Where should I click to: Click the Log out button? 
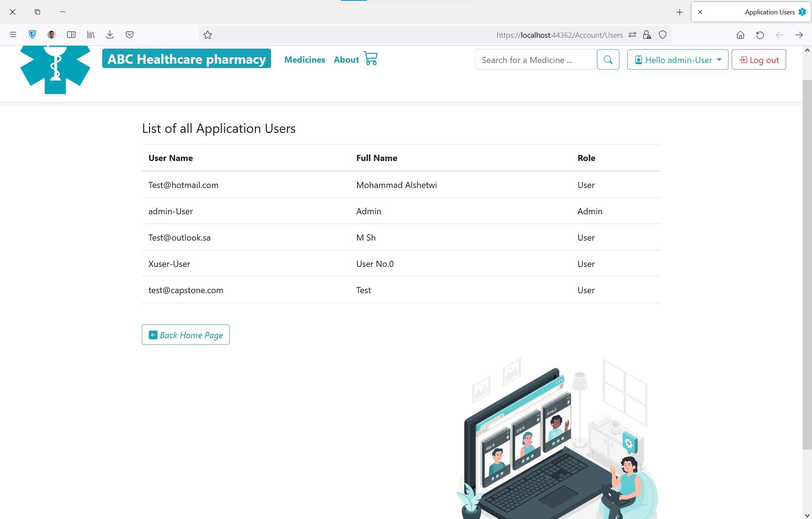(x=758, y=59)
